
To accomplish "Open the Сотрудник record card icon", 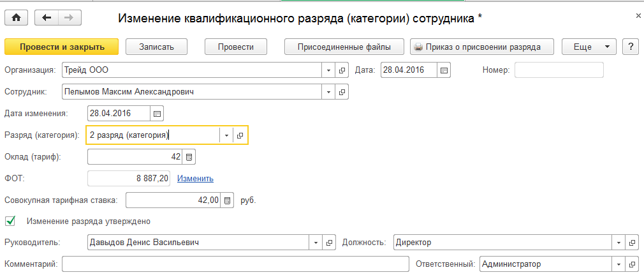I will (342, 92).
